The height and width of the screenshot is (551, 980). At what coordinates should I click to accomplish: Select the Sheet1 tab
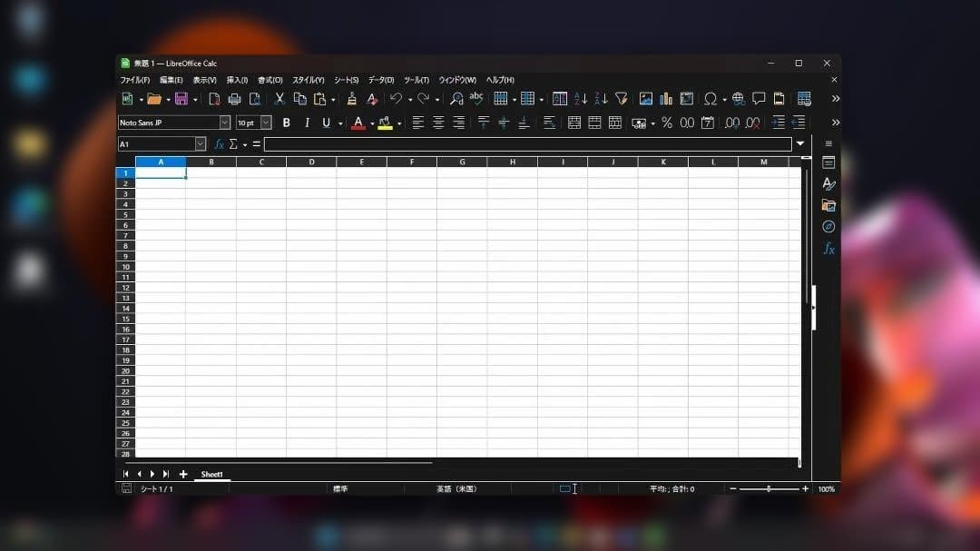coord(211,474)
